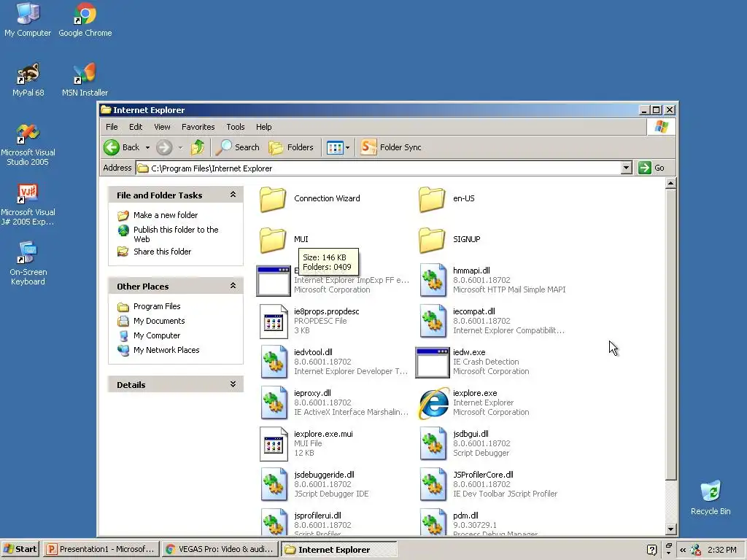
Task: Select the en-US folder icon
Action: [x=432, y=199]
